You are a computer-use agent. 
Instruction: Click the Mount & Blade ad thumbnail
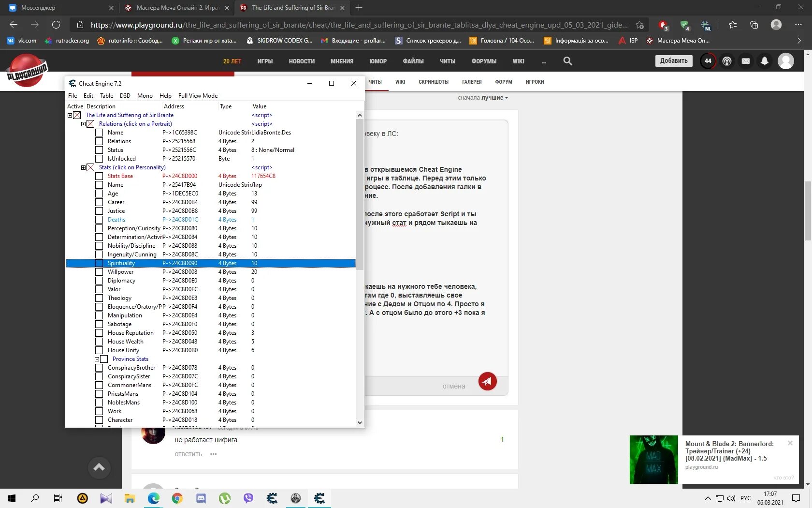[x=653, y=459]
